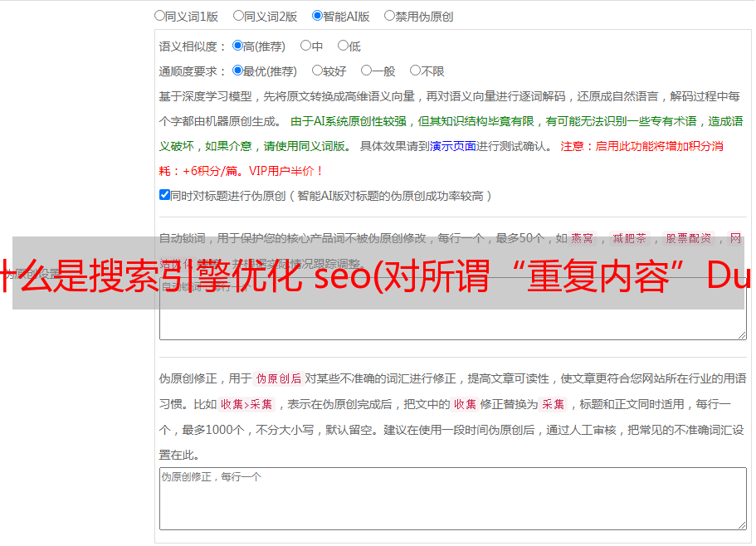Viewport: 756px width, 546px height.
Task: Click the 伪原创后 highlighted tag
Action: (x=279, y=378)
